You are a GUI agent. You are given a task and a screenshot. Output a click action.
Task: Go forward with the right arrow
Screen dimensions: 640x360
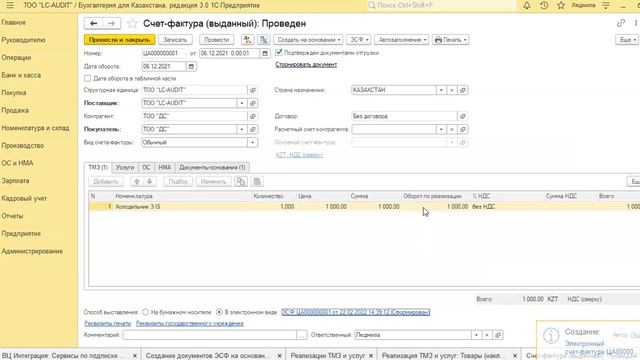111,24
